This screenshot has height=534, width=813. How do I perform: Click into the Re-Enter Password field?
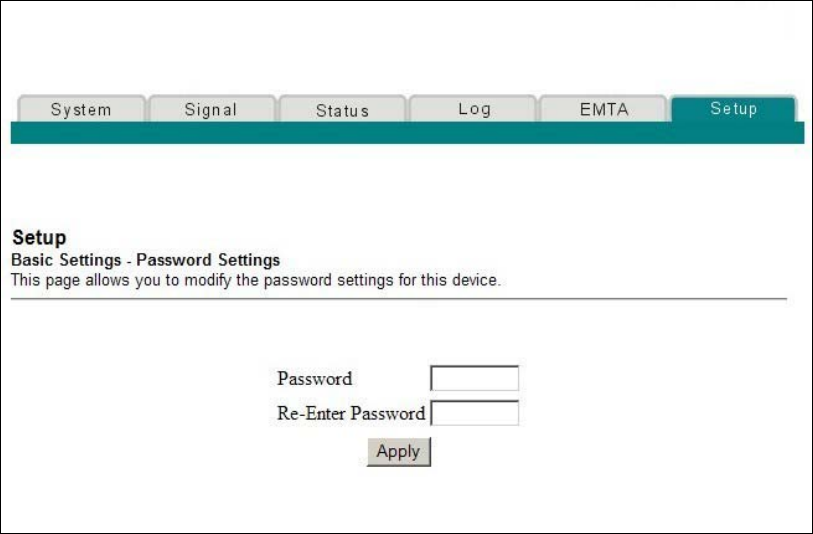pyautogui.click(x=474, y=413)
